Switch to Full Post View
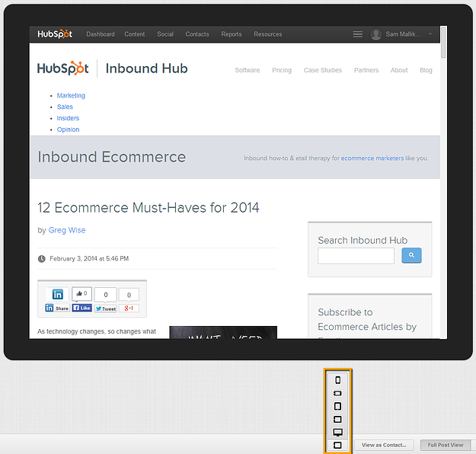The image size is (476, 454). [x=446, y=445]
